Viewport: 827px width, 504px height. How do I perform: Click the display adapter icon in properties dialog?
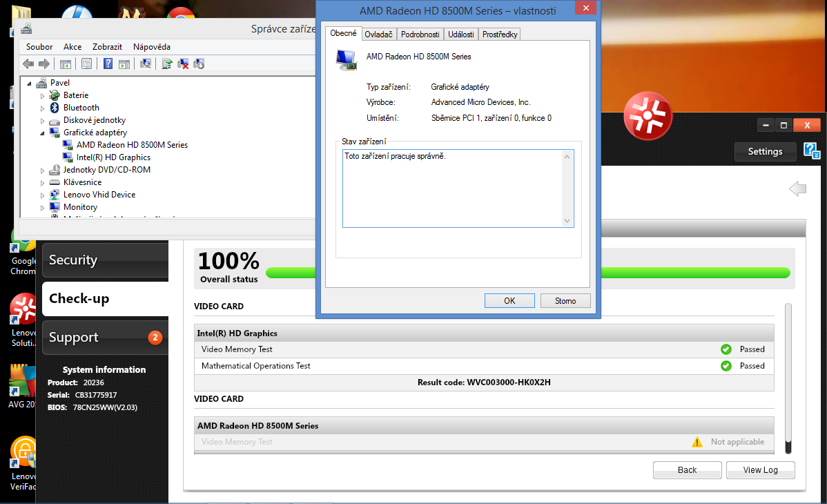pyautogui.click(x=347, y=59)
